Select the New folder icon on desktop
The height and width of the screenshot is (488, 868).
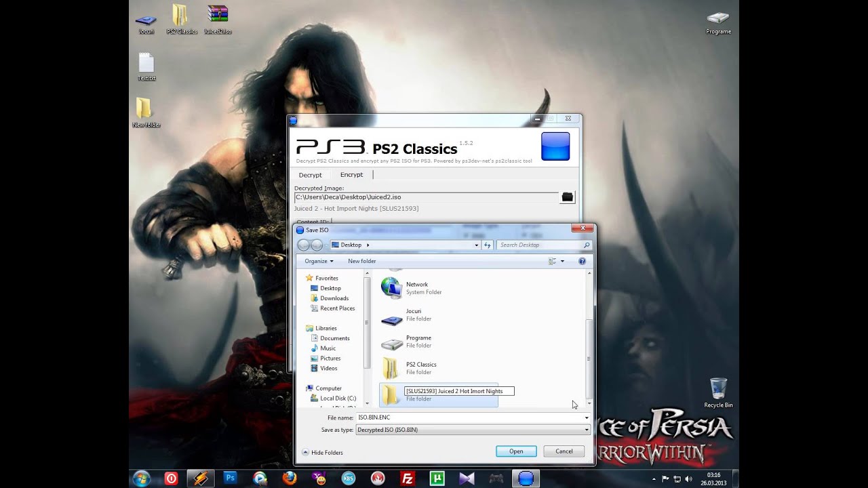(x=146, y=113)
